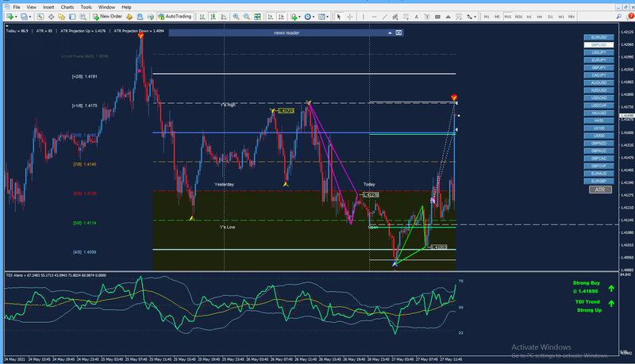The image size is (635, 364).
Task: Select the Equidistant Channel tool
Action: (395, 17)
